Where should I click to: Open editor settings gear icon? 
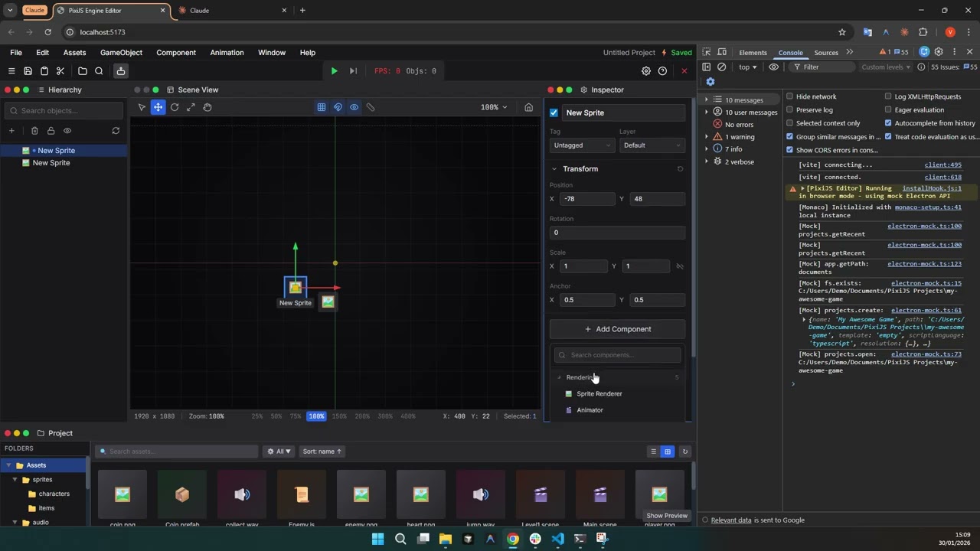[646, 71]
